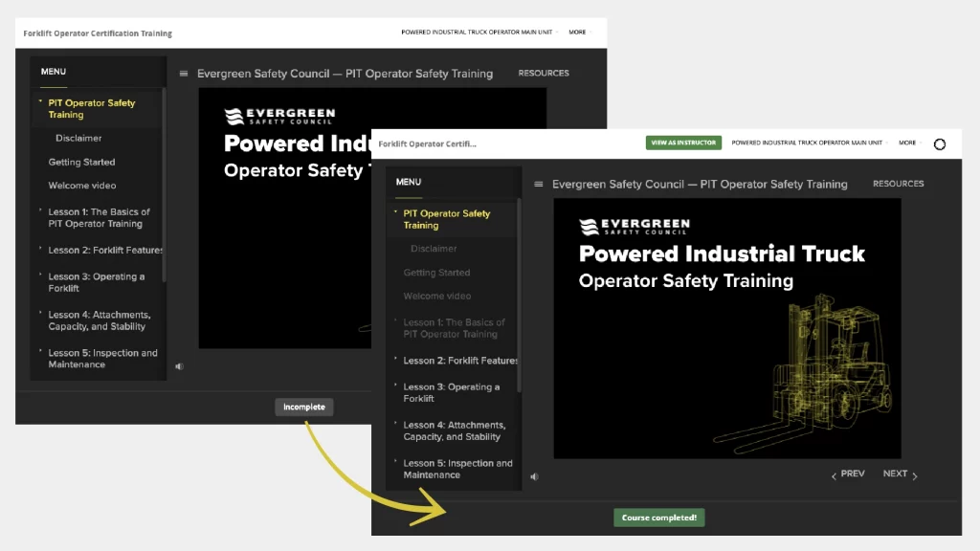Image resolution: width=980 pixels, height=551 pixels.
Task: Select the MENU tab in the back window
Action: point(54,72)
